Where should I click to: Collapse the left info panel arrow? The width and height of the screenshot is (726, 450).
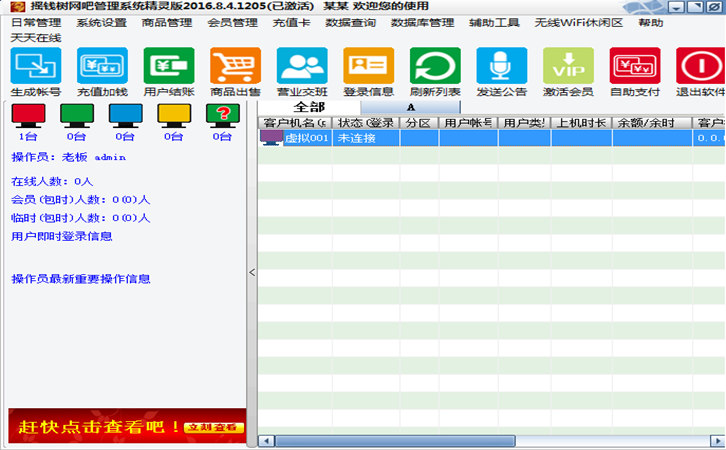pyautogui.click(x=252, y=272)
